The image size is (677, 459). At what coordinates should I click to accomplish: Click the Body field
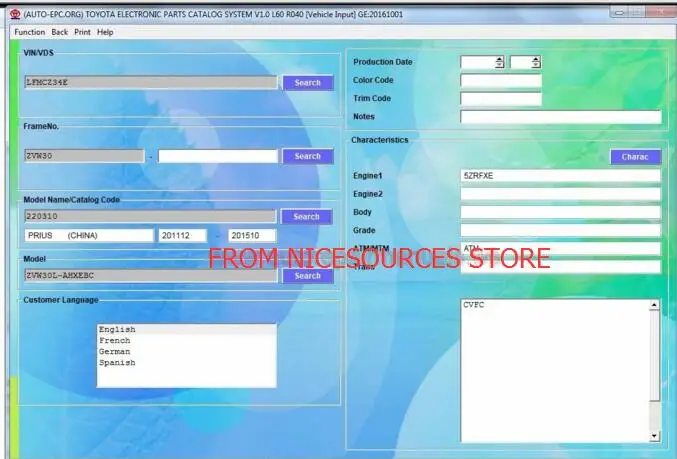click(x=560, y=212)
